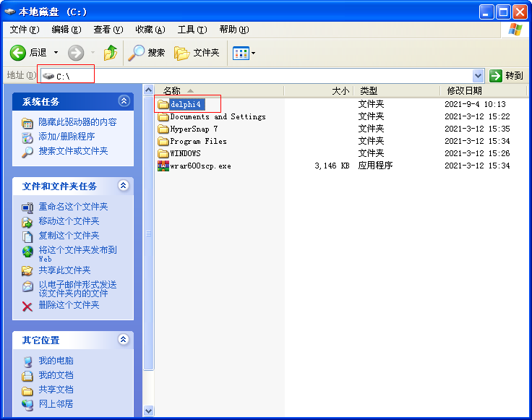Open the Views dropdown arrow
The height and width of the screenshot is (420, 532).
(253, 53)
